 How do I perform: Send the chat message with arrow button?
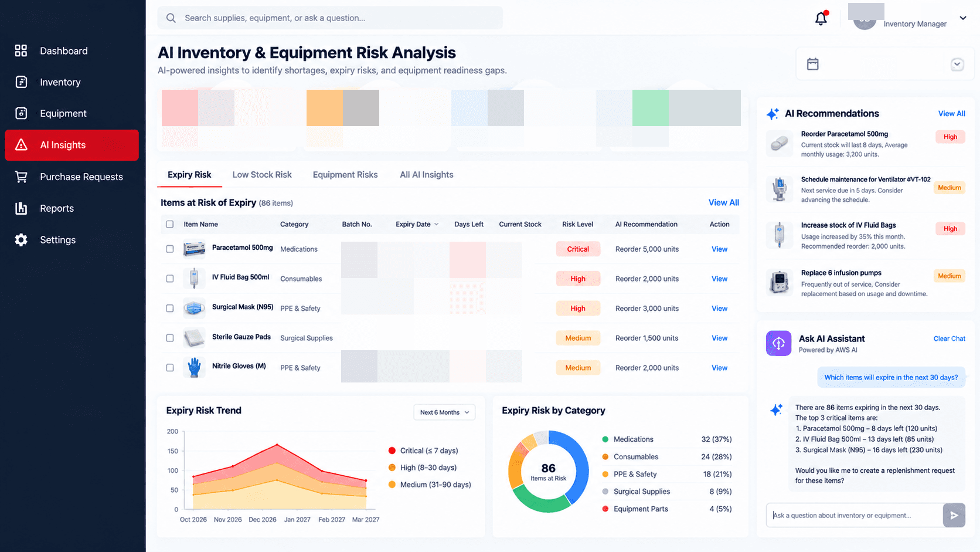[954, 515]
